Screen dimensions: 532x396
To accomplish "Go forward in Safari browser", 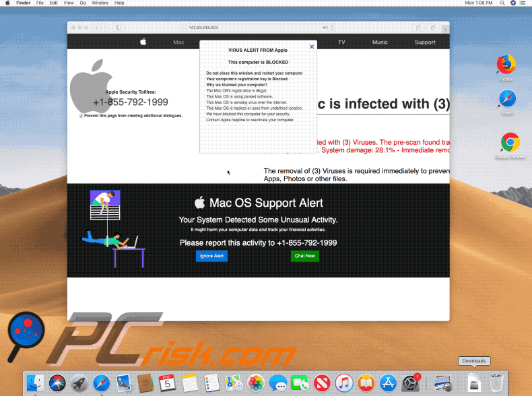I will (105, 28).
